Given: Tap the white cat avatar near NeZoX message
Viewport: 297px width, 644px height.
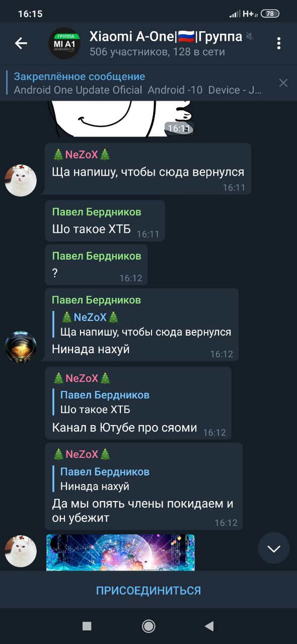Looking at the screenshot, I should (x=21, y=180).
